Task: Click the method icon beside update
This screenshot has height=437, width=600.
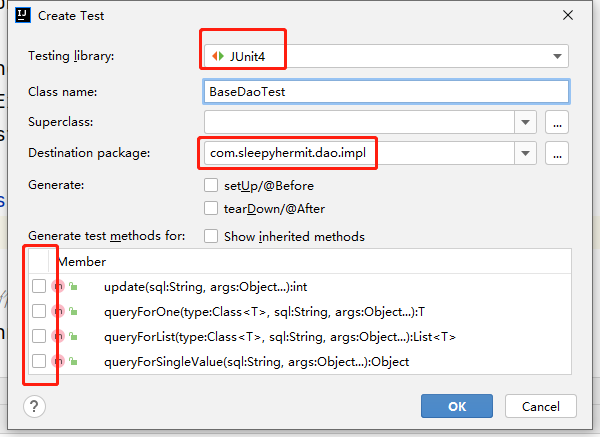Action: [57, 287]
